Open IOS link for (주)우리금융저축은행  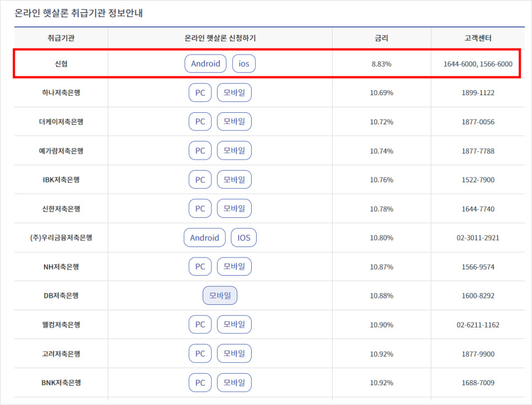[x=243, y=238]
